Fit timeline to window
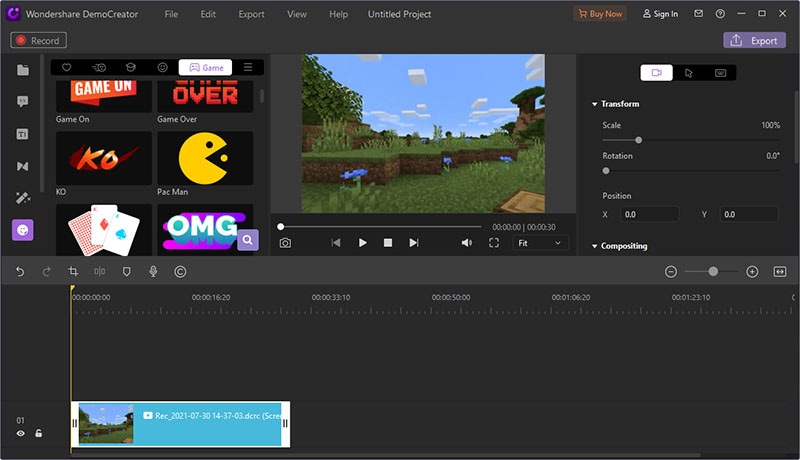The height and width of the screenshot is (460, 800). pos(780,272)
